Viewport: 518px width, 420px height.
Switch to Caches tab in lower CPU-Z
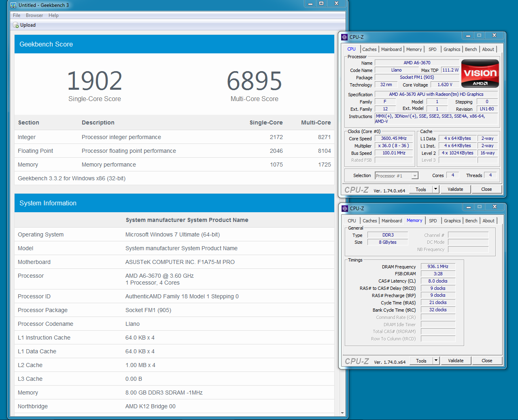click(x=369, y=221)
